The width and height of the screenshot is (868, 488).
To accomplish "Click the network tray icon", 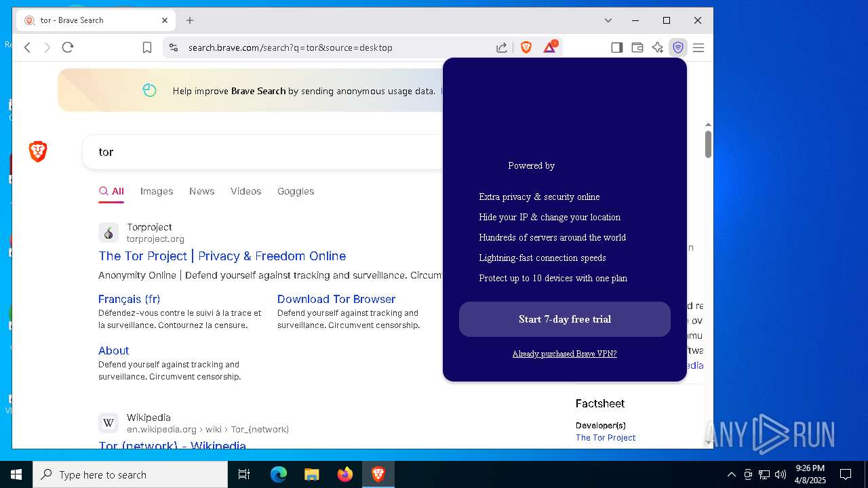I will point(764,474).
